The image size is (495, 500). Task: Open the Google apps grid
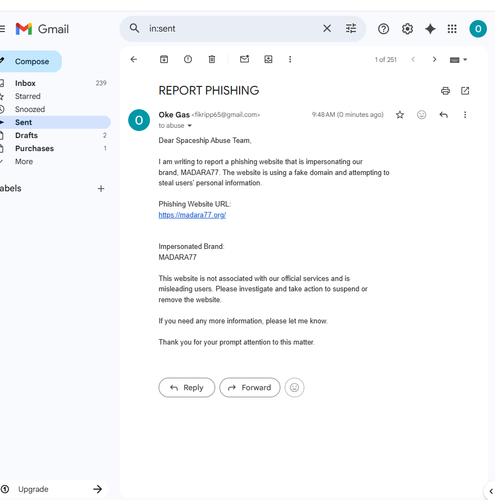click(x=452, y=29)
